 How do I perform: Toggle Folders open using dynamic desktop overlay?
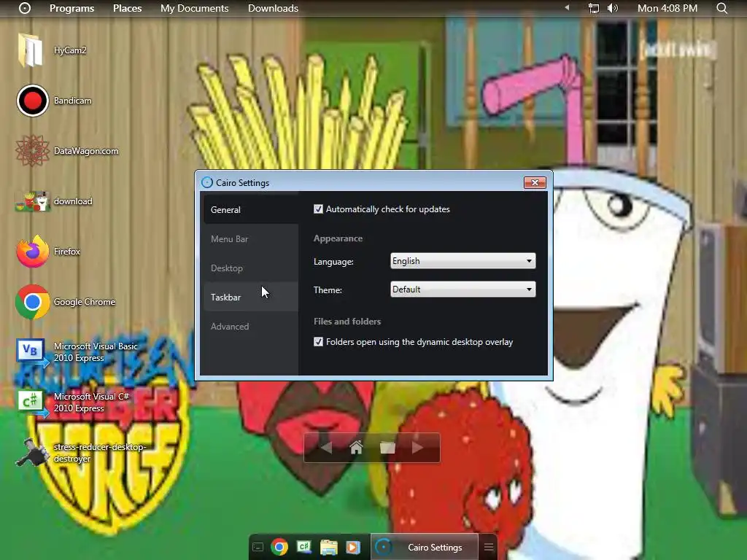point(318,342)
